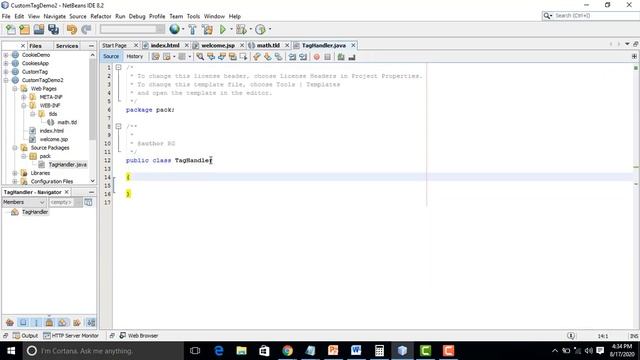Click the Windows Start button
Viewport: 640px width, 360px height.
click(11, 351)
